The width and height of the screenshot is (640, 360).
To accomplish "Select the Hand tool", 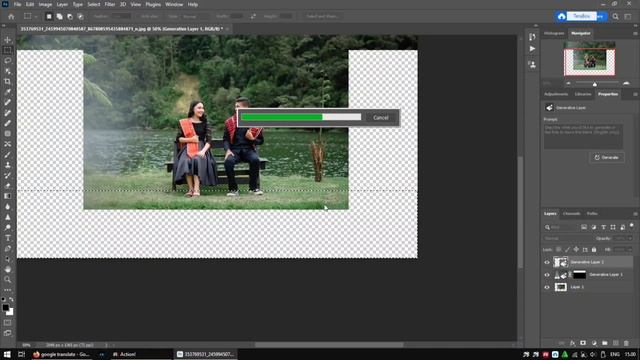I will 8,269.
